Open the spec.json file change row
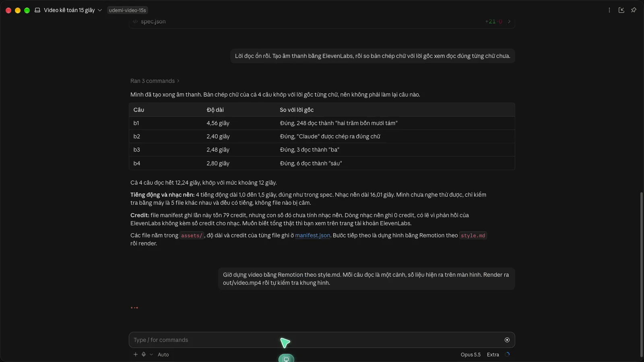 click(322, 22)
